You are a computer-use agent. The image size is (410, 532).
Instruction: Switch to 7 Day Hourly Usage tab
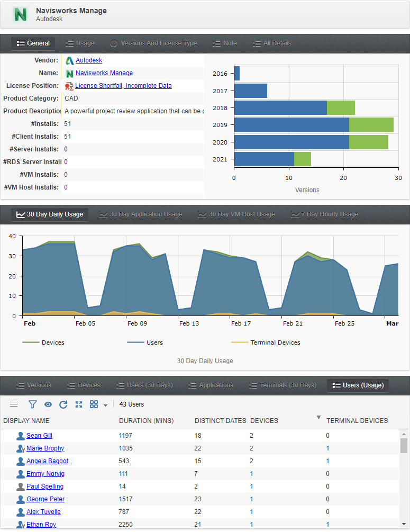pyautogui.click(x=324, y=214)
